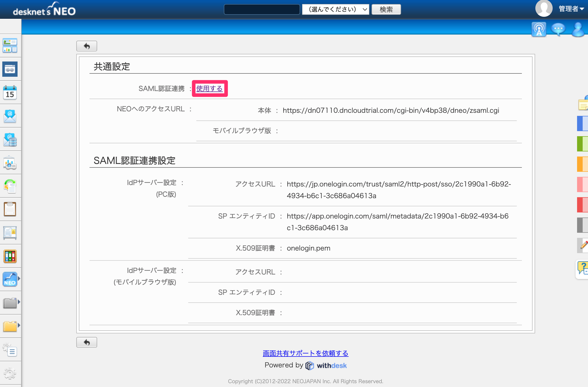Click the bottom back arrow button
The height and width of the screenshot is (387, 588).
point(87,342)
